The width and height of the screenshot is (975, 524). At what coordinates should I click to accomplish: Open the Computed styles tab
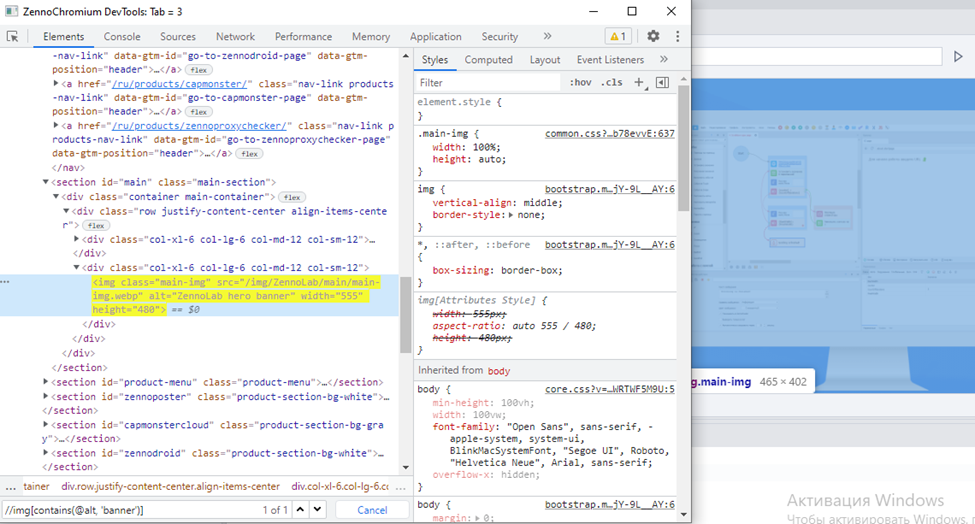click(x=488, y=60)
